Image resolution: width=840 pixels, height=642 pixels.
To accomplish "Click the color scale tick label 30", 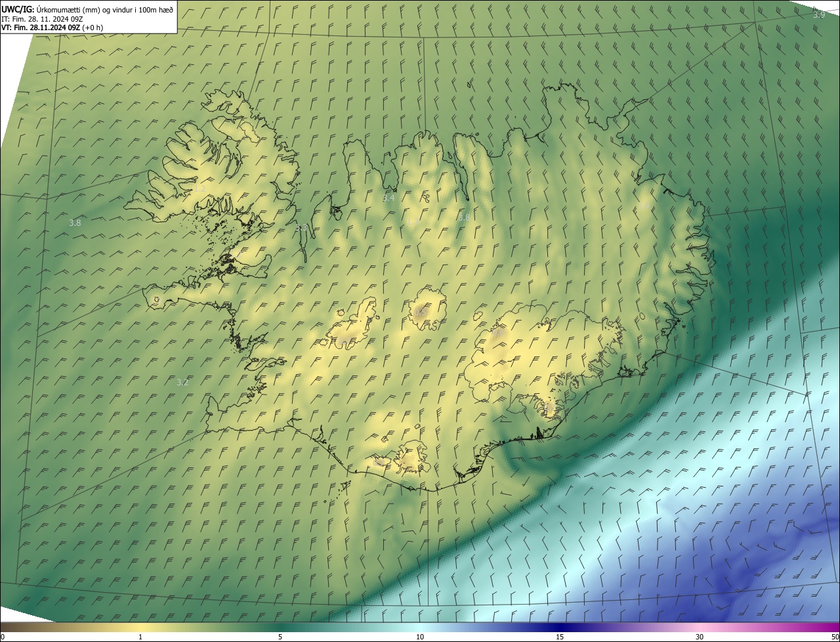I will point(700,637).
